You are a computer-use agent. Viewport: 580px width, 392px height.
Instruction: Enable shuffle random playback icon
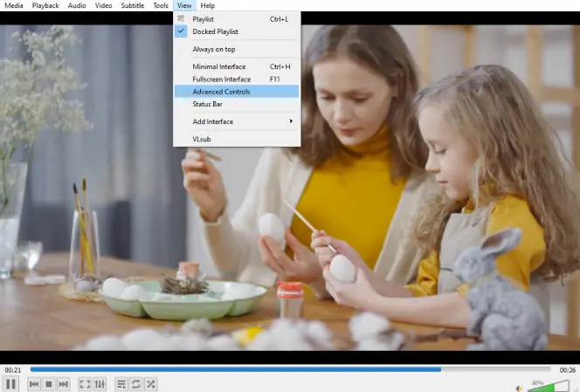[150, 384]
